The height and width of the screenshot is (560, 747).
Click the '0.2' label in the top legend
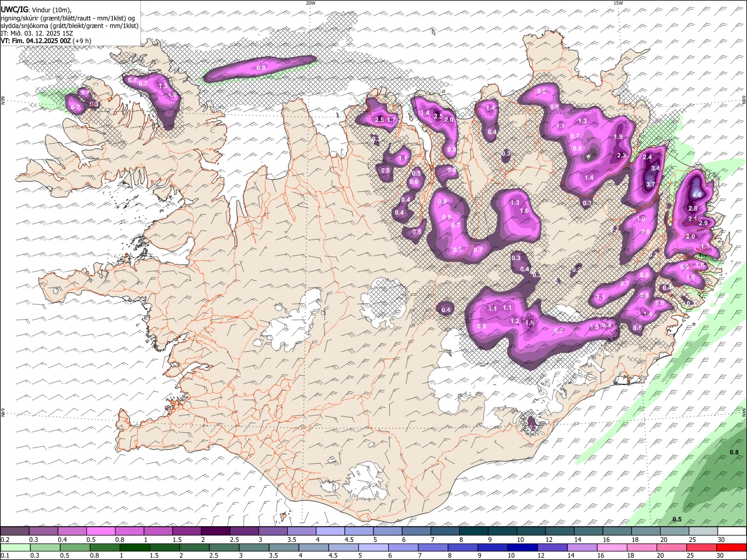tap(5, 540)
